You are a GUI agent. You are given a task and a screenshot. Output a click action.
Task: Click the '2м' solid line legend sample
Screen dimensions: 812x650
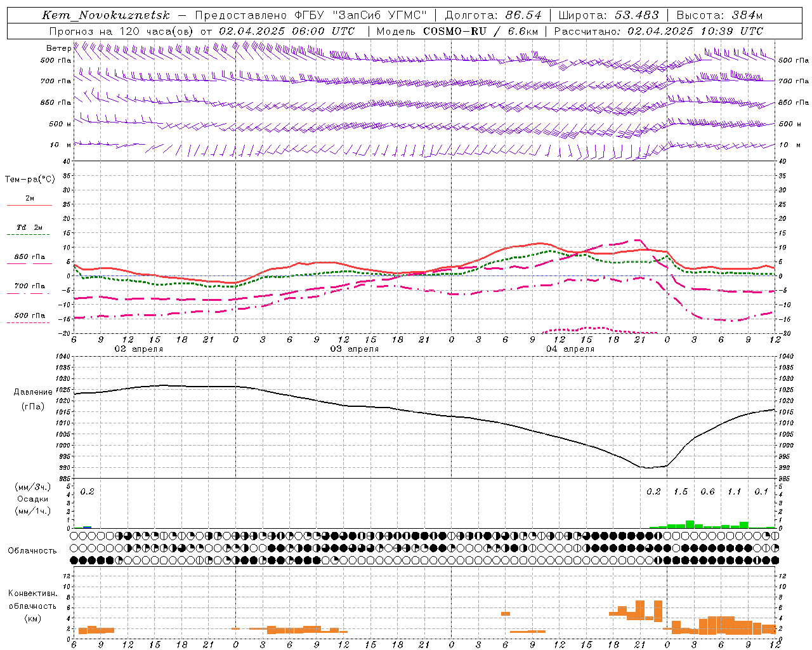(29, 205)
